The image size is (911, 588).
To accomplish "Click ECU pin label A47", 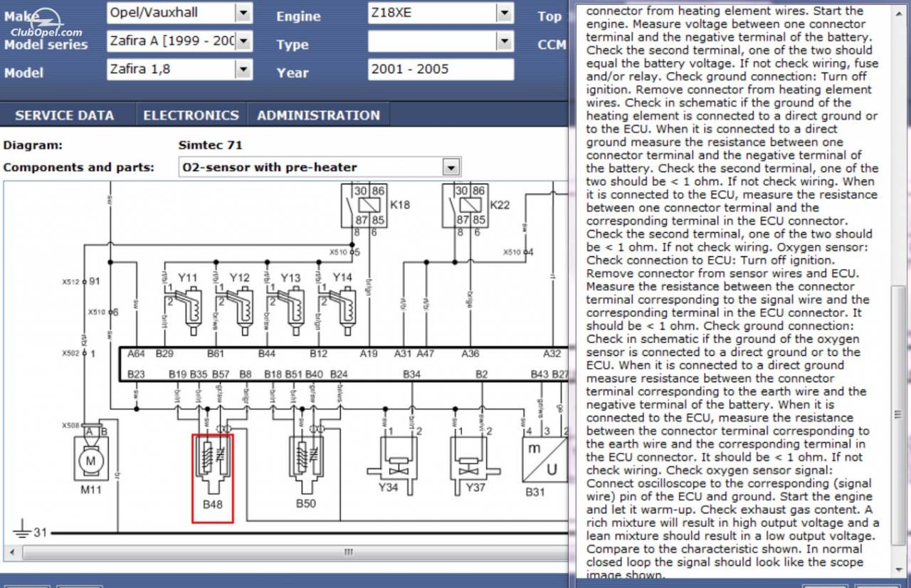I will pyautogui.click(x=426, y=353).
